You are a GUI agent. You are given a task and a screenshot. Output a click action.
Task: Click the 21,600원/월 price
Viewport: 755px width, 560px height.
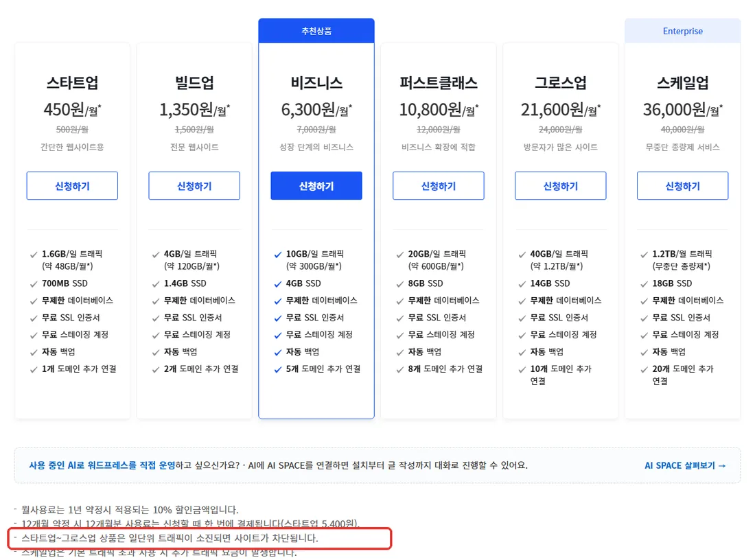pos(561,110)
